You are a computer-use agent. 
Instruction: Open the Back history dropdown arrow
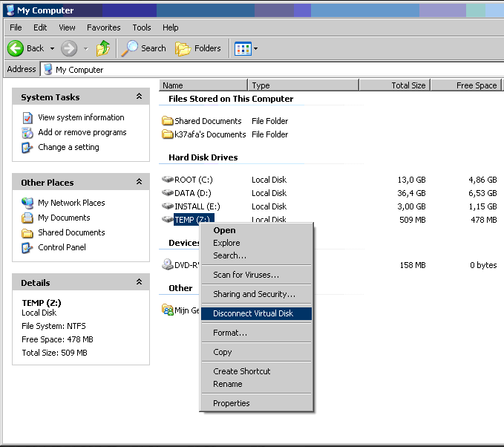[x=52, y=49]
